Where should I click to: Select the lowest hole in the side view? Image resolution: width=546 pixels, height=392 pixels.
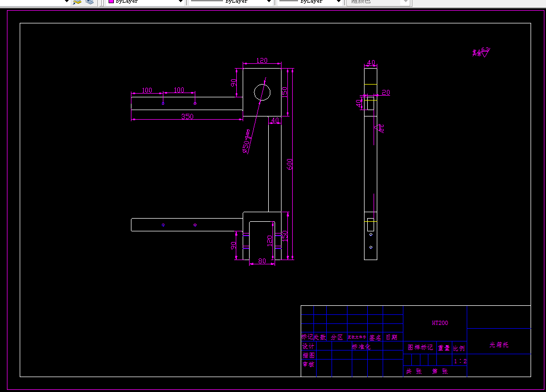pyautogui.click(x=371, y=247)
